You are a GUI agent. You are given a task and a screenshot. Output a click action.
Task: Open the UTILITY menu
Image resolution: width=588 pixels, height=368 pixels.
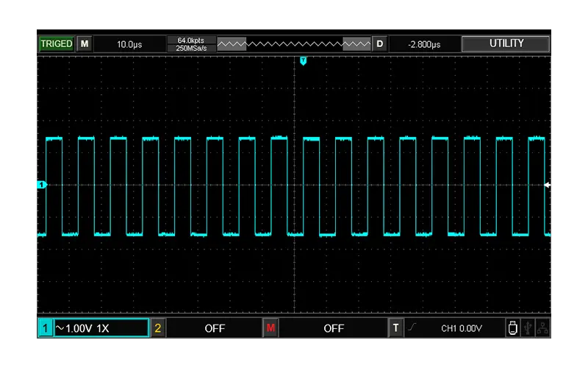tap(506, 44)
